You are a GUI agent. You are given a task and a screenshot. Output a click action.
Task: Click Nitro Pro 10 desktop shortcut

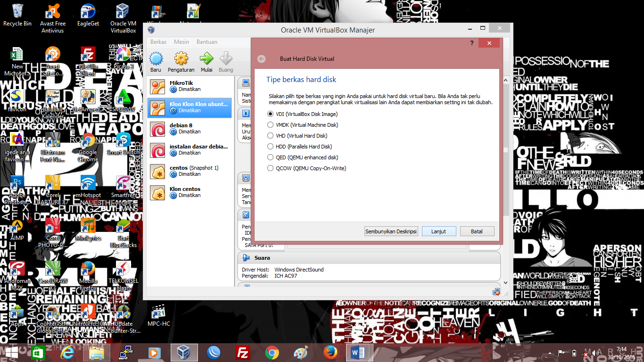click(88, 315)
